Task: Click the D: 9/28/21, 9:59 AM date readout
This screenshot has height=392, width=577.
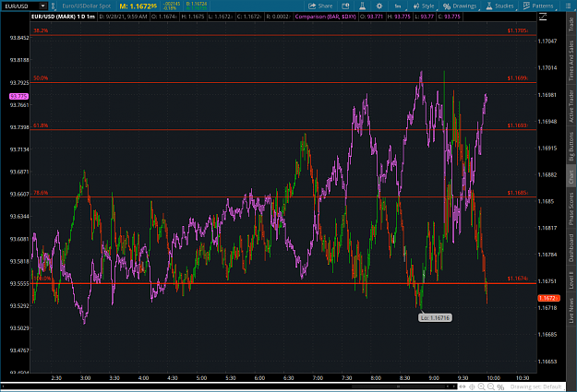Action: 124,17
